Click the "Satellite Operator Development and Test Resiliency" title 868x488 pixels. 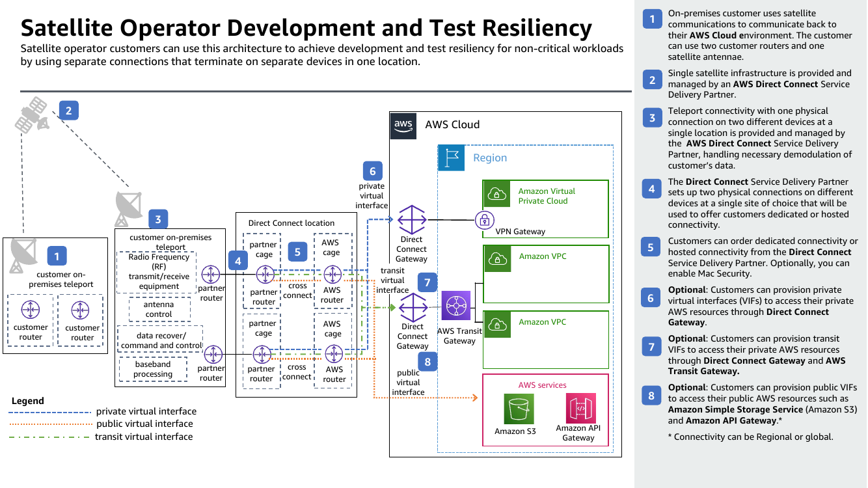tap(306, 28)
